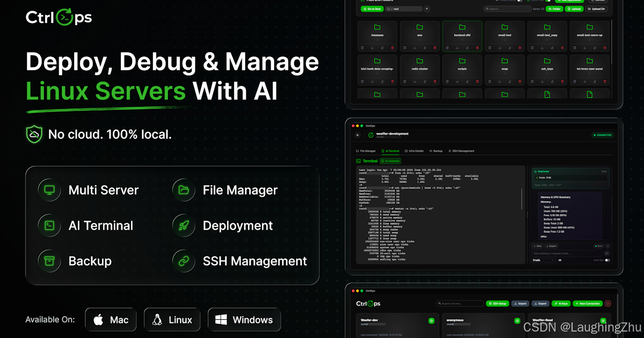Click the Go to Root button
The width and height of the screenshot is (644, 338).
[372, 9]
